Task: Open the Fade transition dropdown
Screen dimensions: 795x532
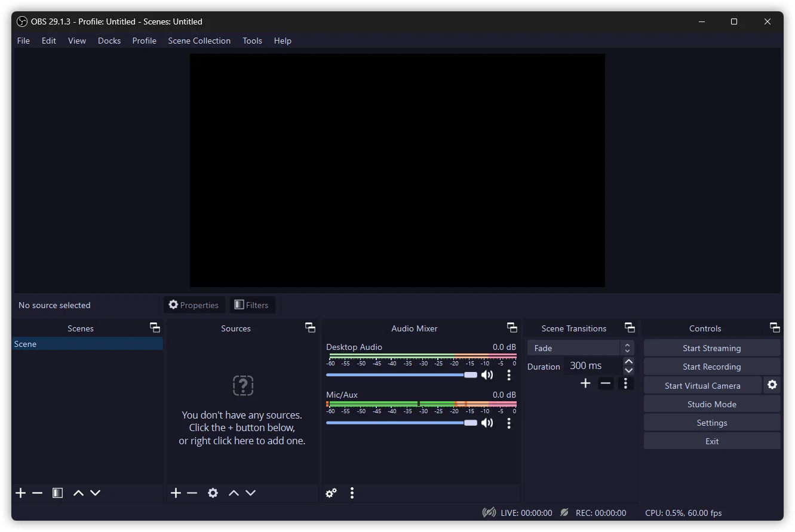Action: [x=580, y=348]
